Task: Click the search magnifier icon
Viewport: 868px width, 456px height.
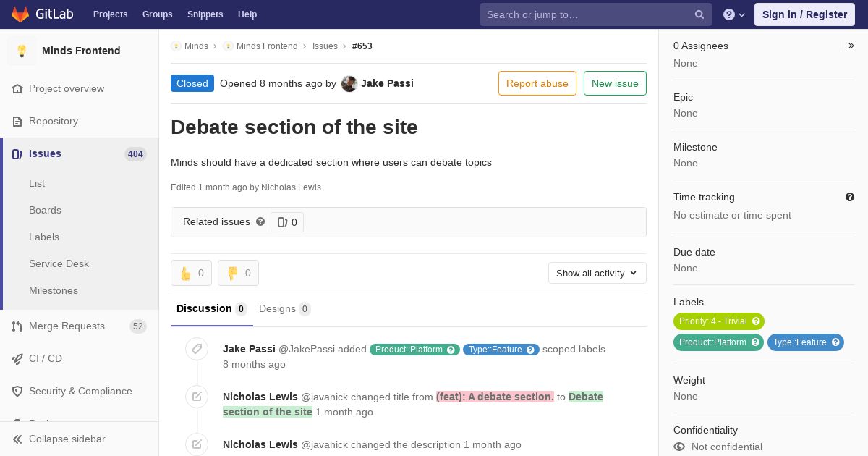Action: tap(699, 14)
